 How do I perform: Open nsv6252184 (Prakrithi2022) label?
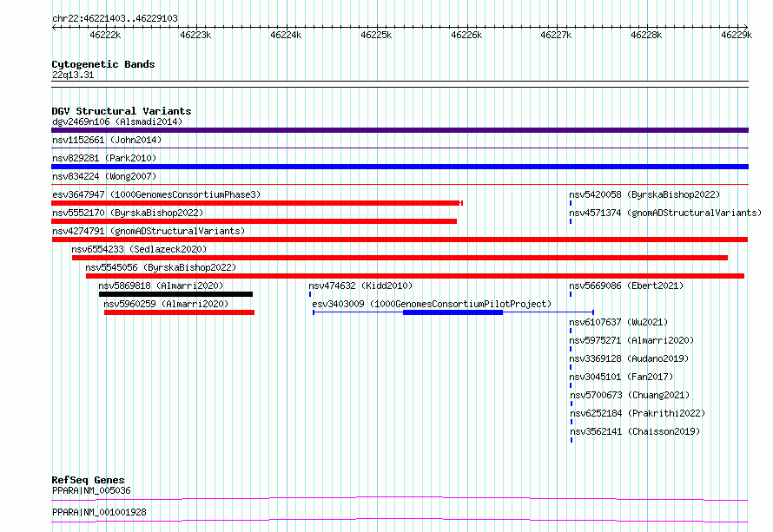(x=638, y=413)
